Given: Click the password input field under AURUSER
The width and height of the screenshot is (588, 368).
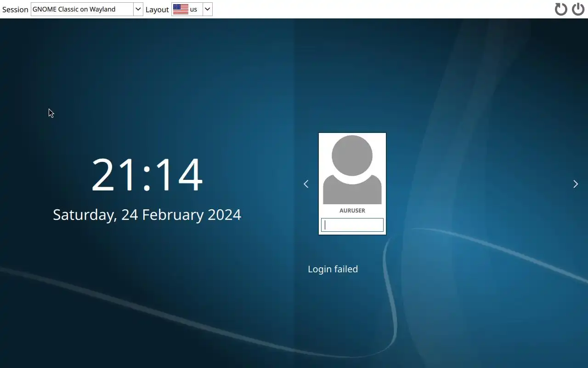Looking at the screenshot, I should (x=352, y=225).
